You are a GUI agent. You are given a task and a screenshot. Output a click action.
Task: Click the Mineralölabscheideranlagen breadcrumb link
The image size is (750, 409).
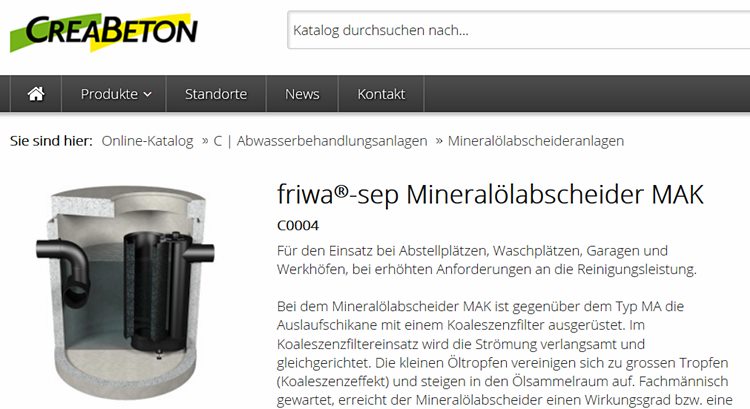(x=536, y=141)
